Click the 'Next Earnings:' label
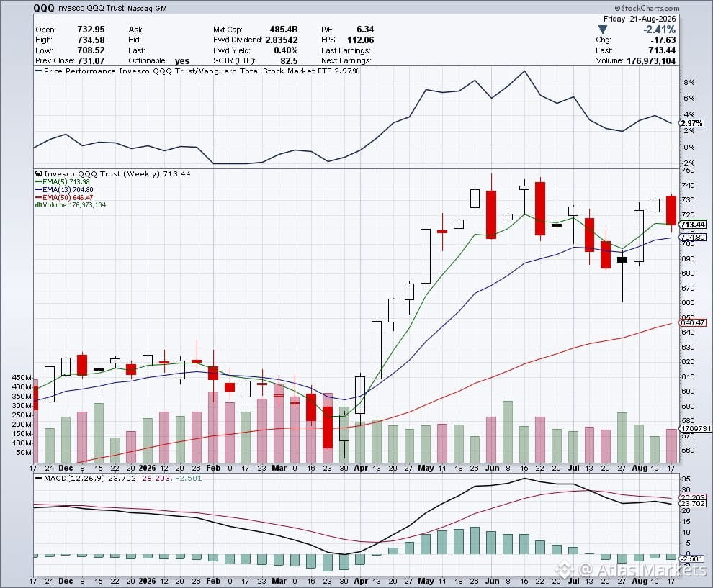This screenshot has width=713, height=588. 346,61
